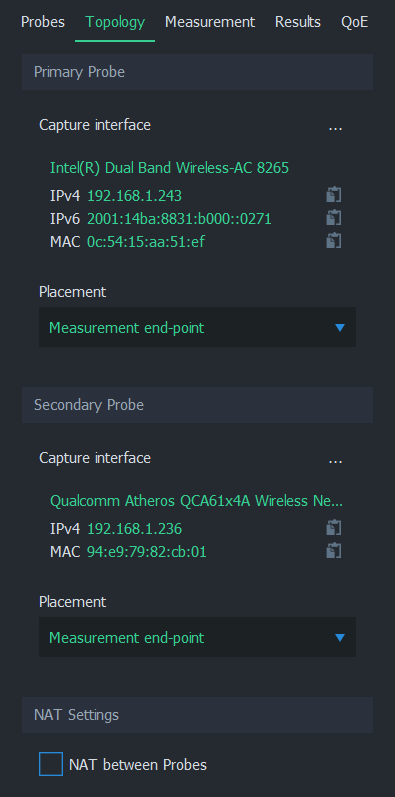Click the Secondary Probe section header
Screen dimensions: 395x797
pos(197,405)
